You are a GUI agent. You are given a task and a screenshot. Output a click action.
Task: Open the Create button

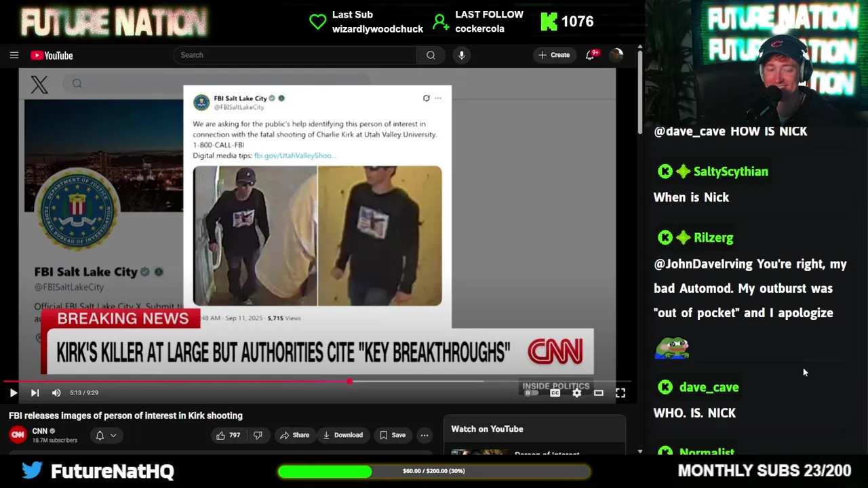555,55
